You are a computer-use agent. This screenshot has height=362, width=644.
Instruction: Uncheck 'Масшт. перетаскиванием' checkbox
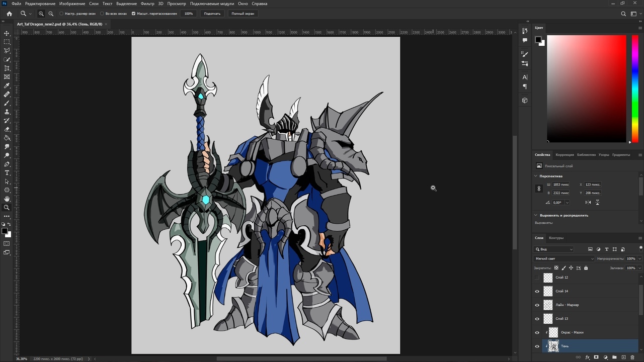click(133, 14)
